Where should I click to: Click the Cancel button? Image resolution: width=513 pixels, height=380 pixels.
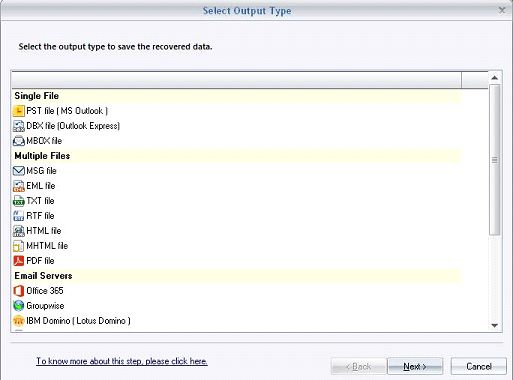click(479, 366)
